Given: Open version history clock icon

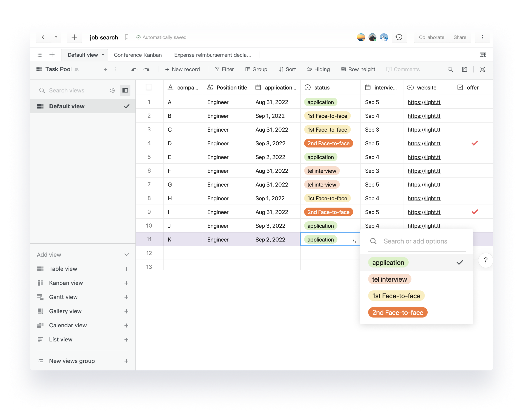Looking at the screenshot, I should (399, 37).
